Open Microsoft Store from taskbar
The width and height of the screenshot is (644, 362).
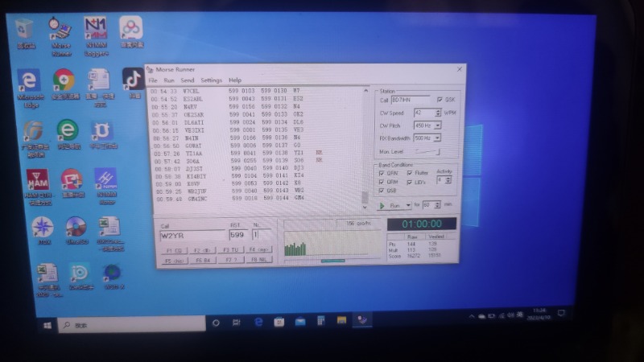(279, 322)
